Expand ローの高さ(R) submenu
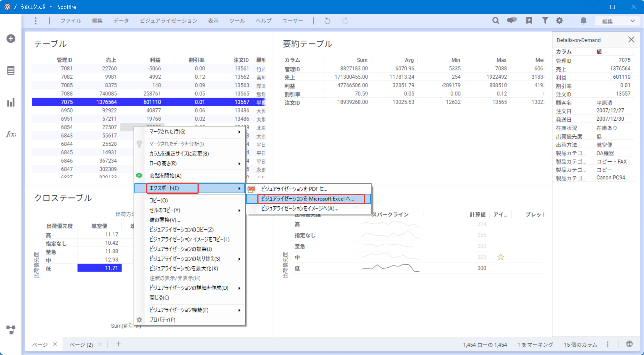644x355 pixels. click(190, 163)
